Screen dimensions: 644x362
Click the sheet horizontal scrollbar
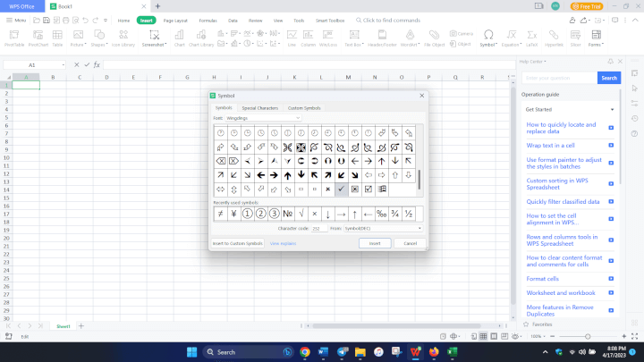pyautogui.click(x=396, y=326)
